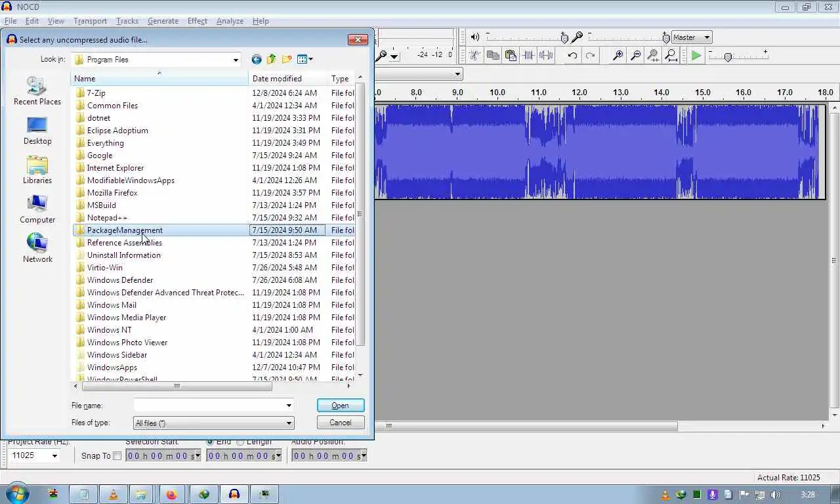The image size is (840, 504).
Task: Expand the File name combo dropdown arrow
Action: click(x=288, y=406)
